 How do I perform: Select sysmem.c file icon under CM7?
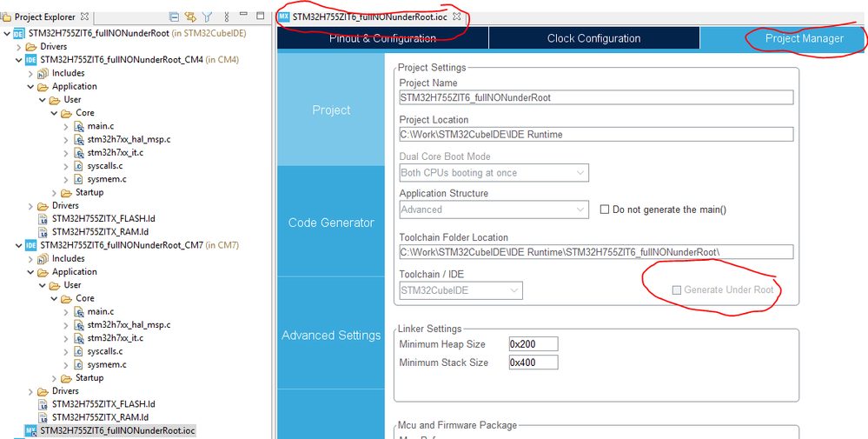click(x=78, y=365)
